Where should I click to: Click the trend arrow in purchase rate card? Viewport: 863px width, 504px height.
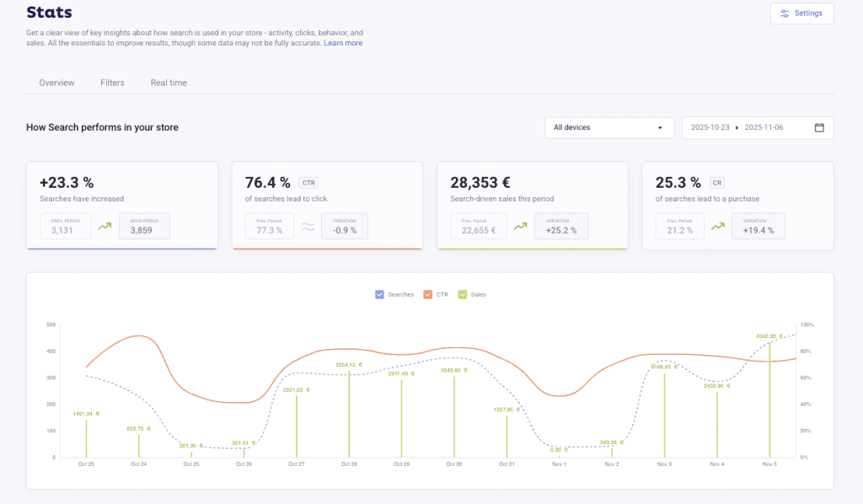pyautogui.click(x=718, y=226)
